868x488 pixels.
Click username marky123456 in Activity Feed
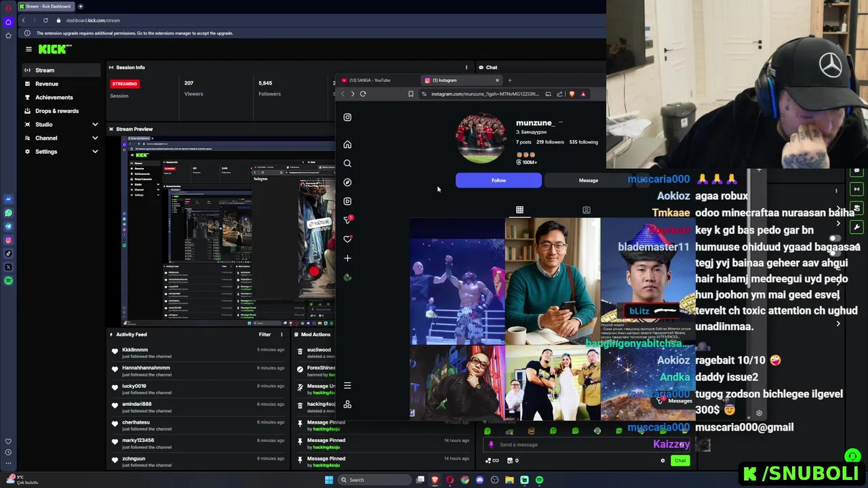(138, 441)
